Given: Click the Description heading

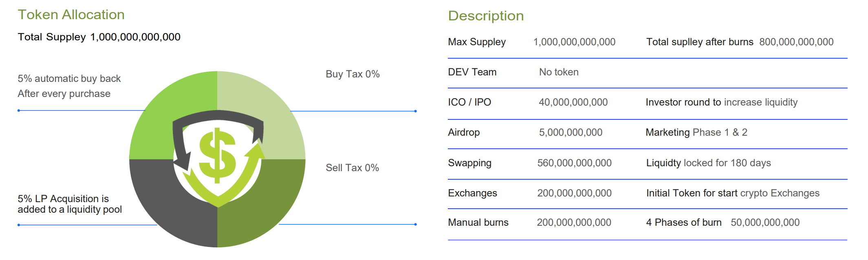Looking at the screenshot, I should (x=486, y=16).
